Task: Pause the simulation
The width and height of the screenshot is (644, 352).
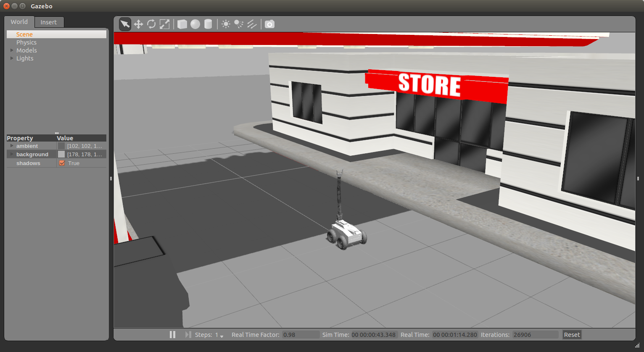Action: click(172, 335)
